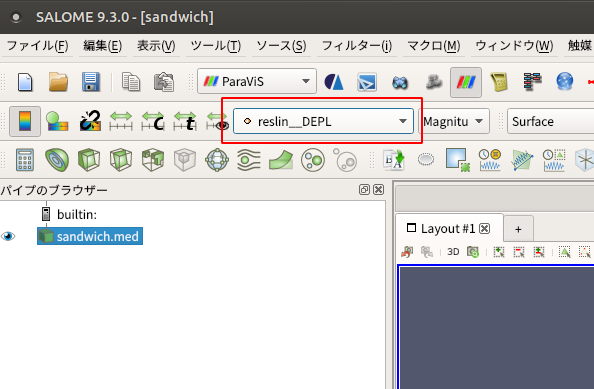Open the ファイル(F) menu

pos(38,46)
